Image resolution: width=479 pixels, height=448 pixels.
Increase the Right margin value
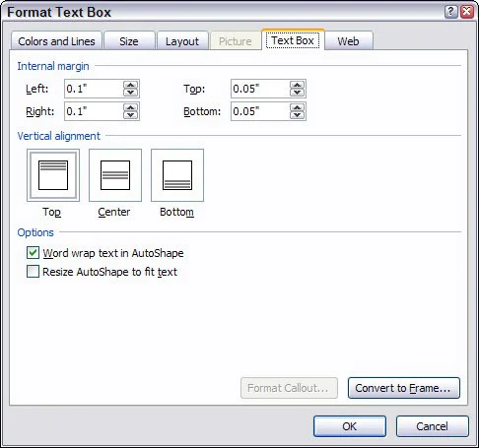pyautogui.click(x=131, y=107)
